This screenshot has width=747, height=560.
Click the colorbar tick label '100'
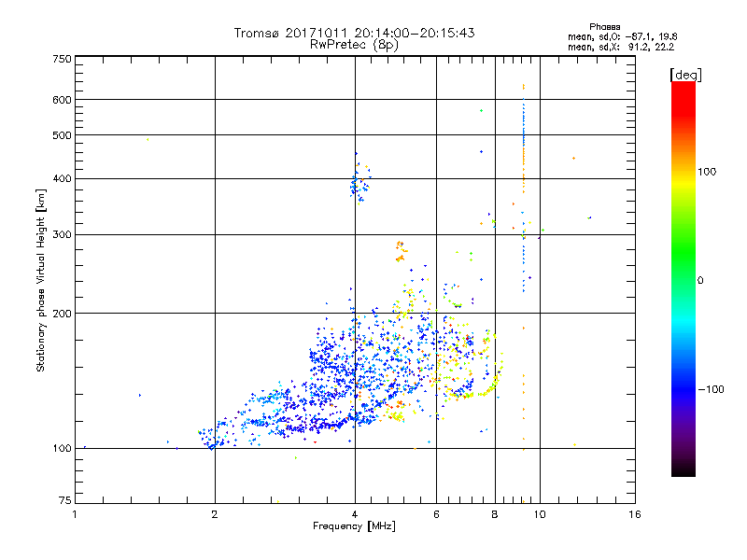click(x=707, y=172)
